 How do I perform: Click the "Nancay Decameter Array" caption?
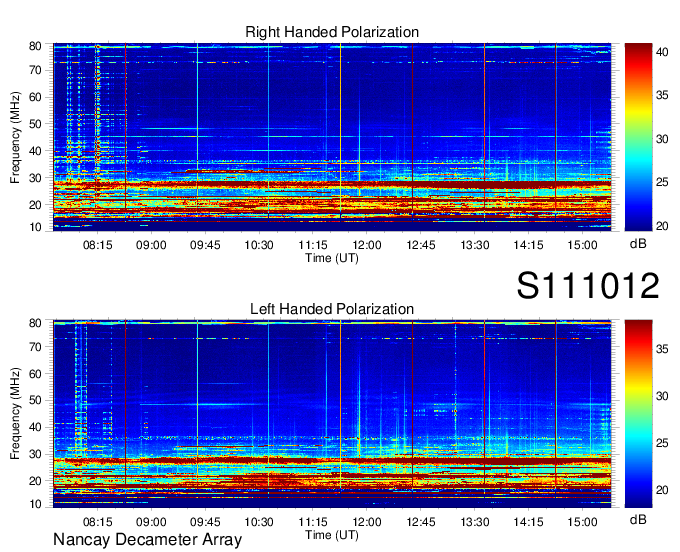click(x=147, y=540)
